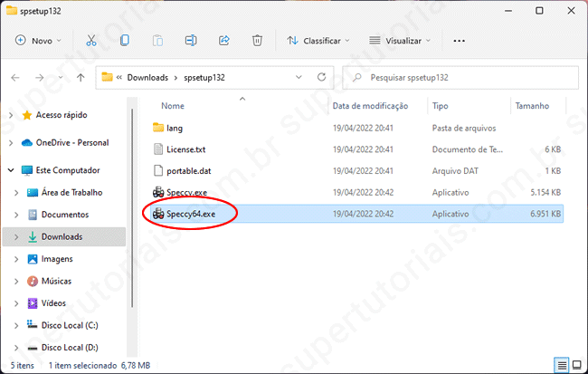This screenshot has width=588, height=374.
Task: Click the 6.951 KB size cell
Action: pyautogui.click(x=545, y=214)
